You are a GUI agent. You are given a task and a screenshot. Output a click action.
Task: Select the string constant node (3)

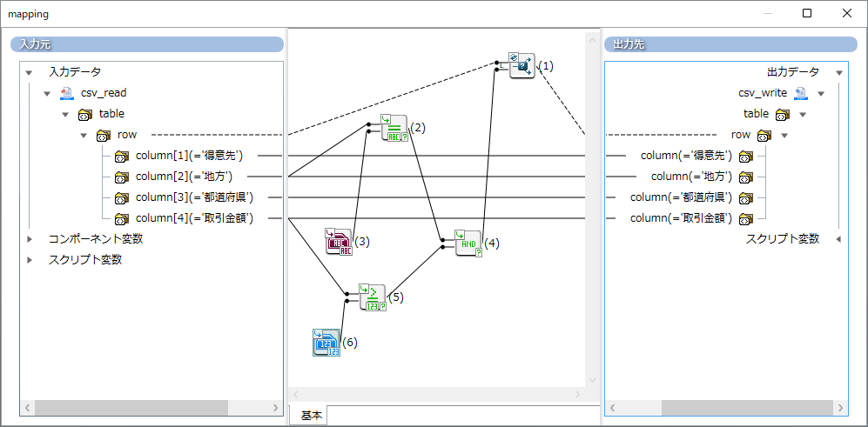pyautogui.click(x=340, y=242)
